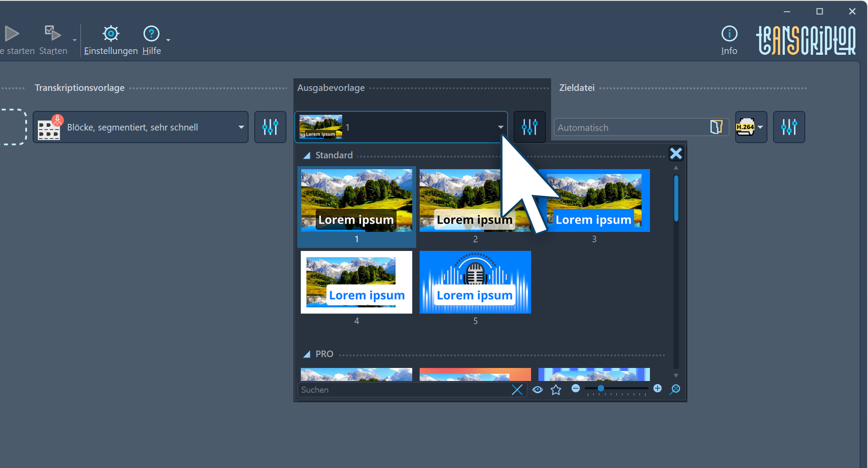Clear the Suchen search field

coord(517,390)
